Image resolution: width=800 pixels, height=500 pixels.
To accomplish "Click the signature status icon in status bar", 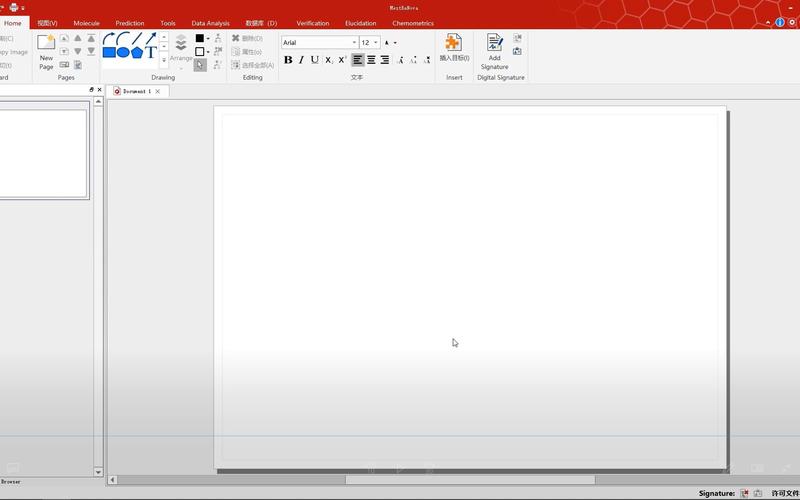I will (x=744, y=493).
